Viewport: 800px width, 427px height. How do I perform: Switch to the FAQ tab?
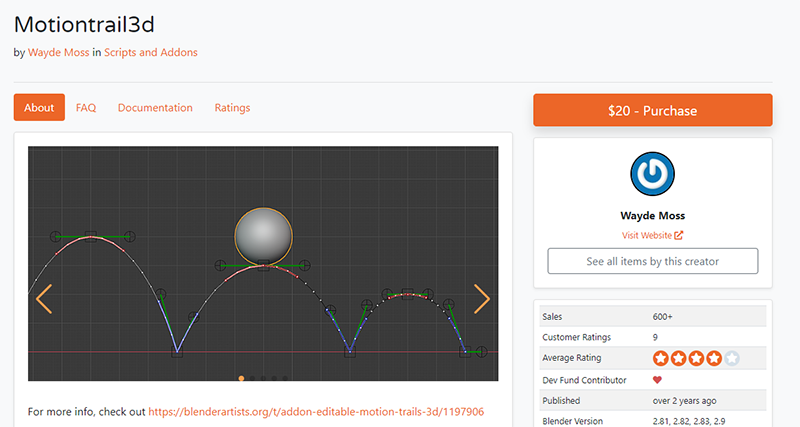pos(86,108)
